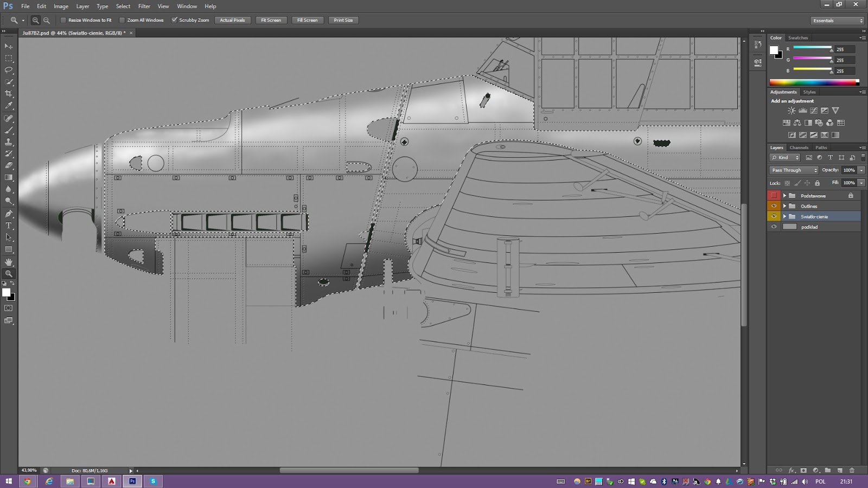
Task: Select the Move tool
Action: (9, 46)
